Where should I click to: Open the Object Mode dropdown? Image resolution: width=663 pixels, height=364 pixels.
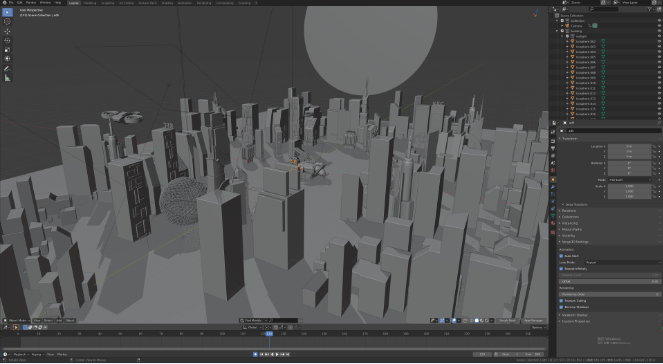click(16, 321)
